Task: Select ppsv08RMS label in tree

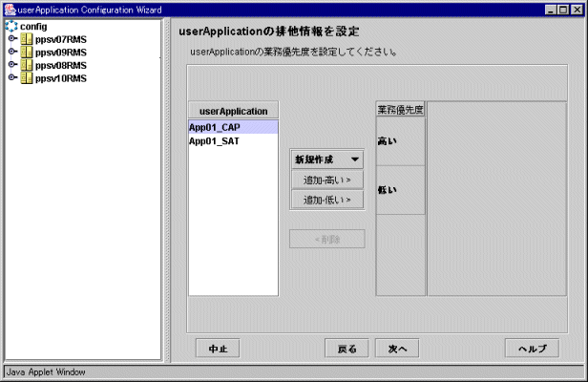Action: click(61, 65)
